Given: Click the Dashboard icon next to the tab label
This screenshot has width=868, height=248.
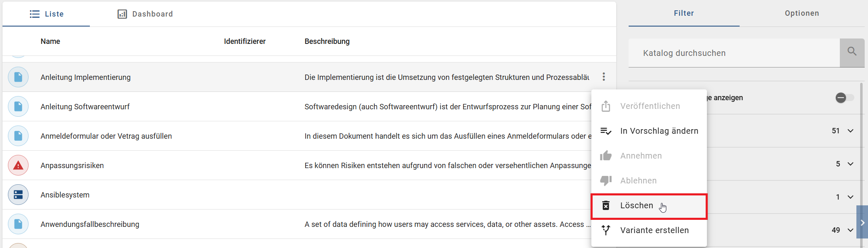Looking at the screenshot, I should pos(122,14).
